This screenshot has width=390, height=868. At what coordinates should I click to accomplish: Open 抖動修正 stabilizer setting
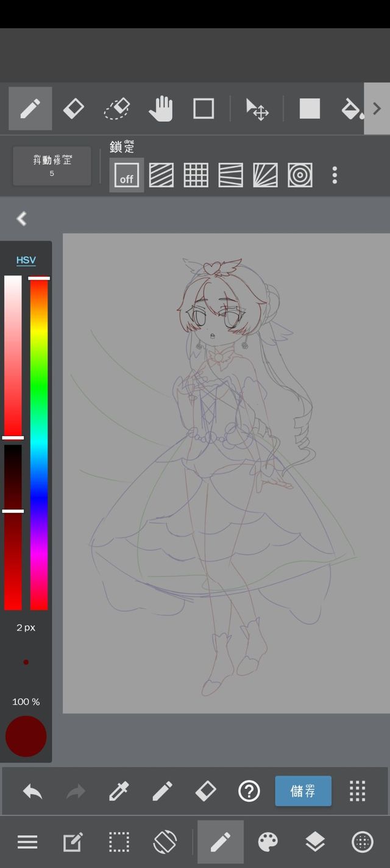pyautogui.click(x=52, y=166)
